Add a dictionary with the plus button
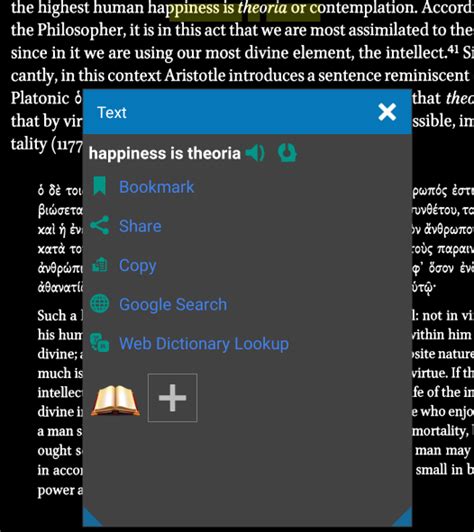The height and width of the screenshot is (532, 474). tap(172, 398)
